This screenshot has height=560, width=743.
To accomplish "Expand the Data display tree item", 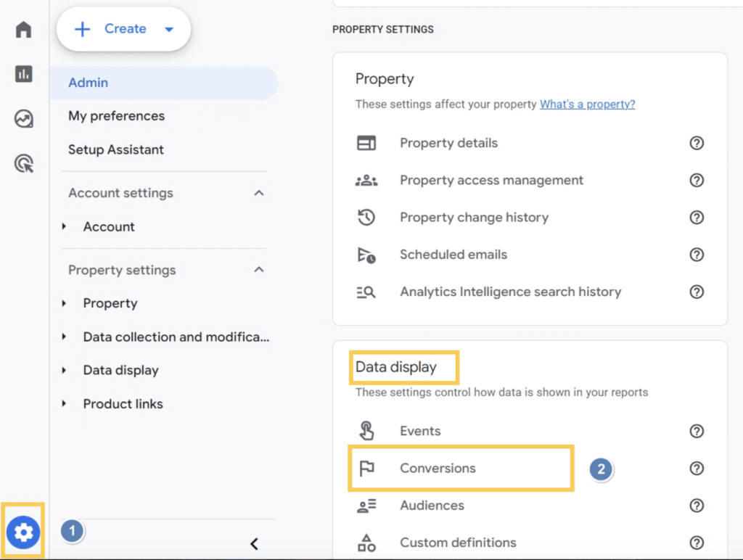I will (x=64, y=371).
